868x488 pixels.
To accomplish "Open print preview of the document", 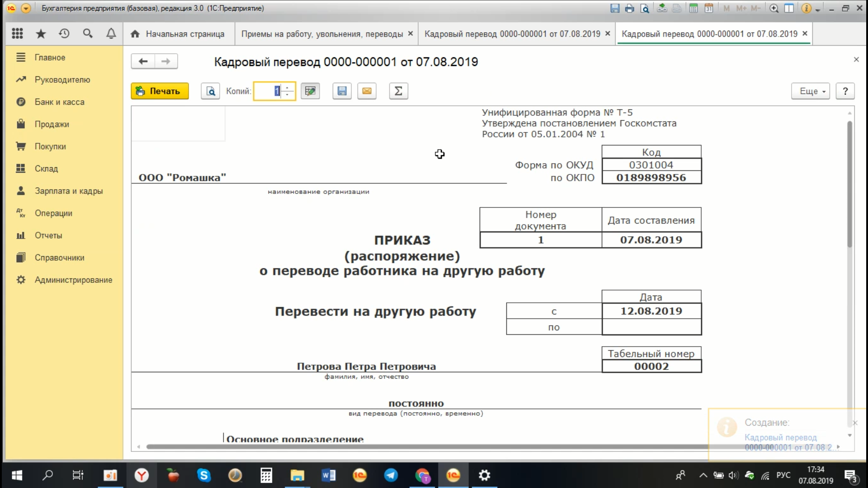I will [210, 91].
